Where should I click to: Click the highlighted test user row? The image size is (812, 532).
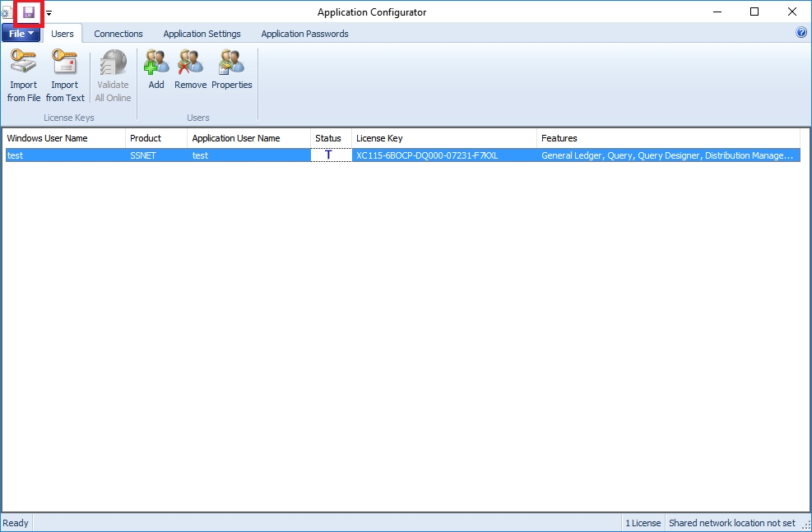pos(165,155)
